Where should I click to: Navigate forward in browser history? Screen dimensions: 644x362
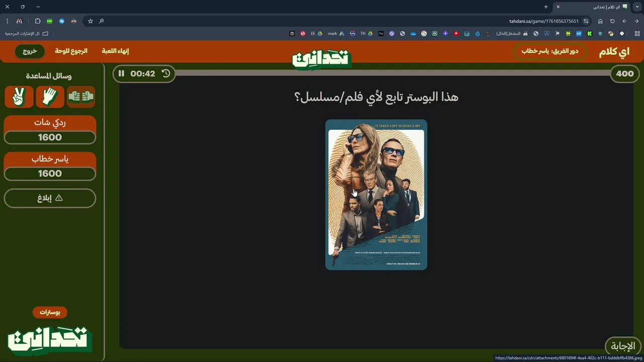pos(624,21)
